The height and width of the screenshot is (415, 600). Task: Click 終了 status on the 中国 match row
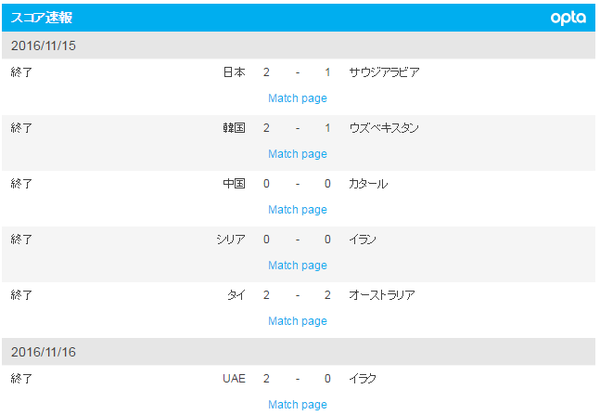point(21,184)
